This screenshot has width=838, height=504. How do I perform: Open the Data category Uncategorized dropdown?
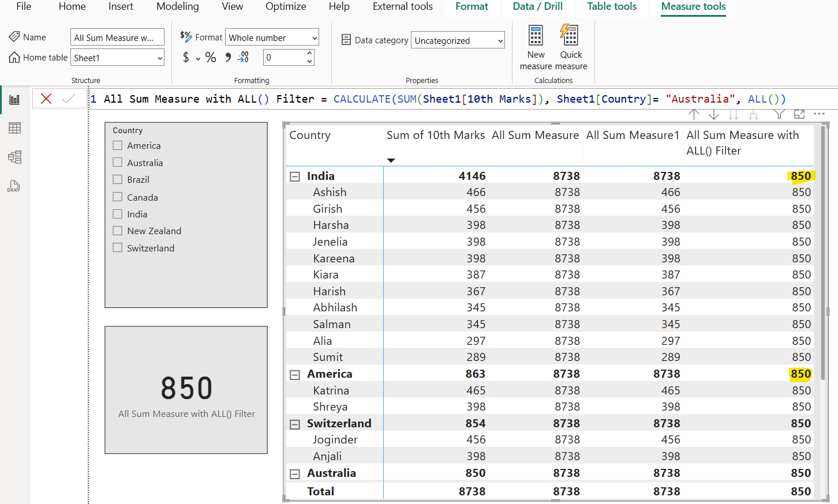[x=458, y=40]
